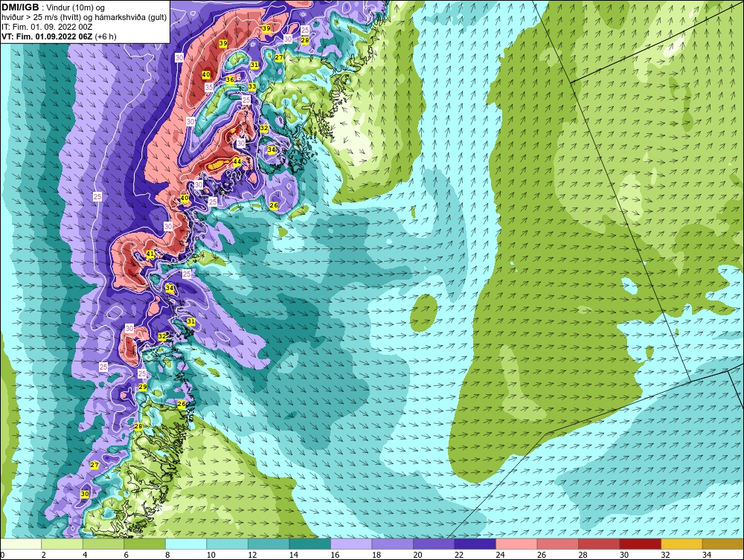Select the legend scale value 12
The height and width of the screenshot is (560, 744).
252,555
